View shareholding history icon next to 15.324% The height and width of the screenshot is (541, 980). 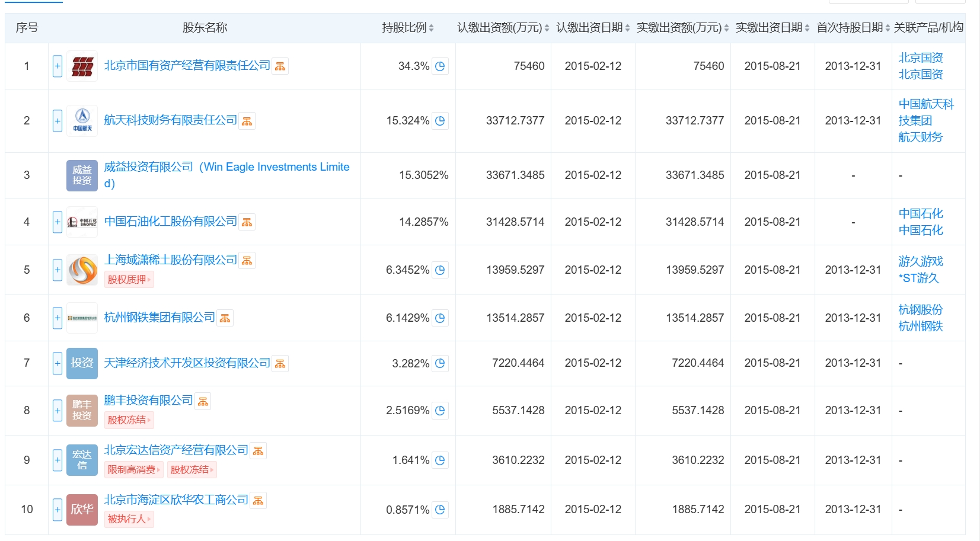pyautogui.click(x=440, y=121)
